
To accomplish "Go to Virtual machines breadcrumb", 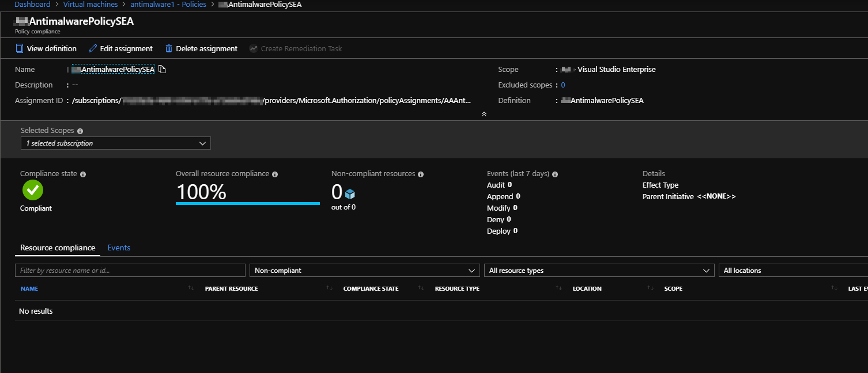I will click(90, 4).
